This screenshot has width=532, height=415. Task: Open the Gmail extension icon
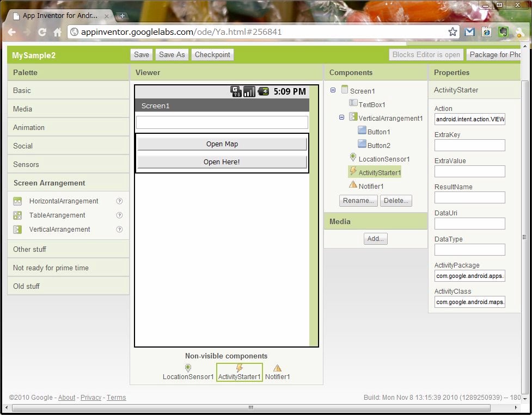(x=469, y=32)
